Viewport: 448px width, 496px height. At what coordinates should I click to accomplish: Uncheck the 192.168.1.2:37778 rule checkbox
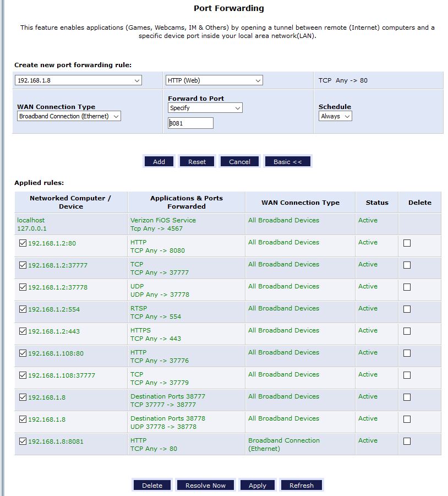click(x=23, y=287)
